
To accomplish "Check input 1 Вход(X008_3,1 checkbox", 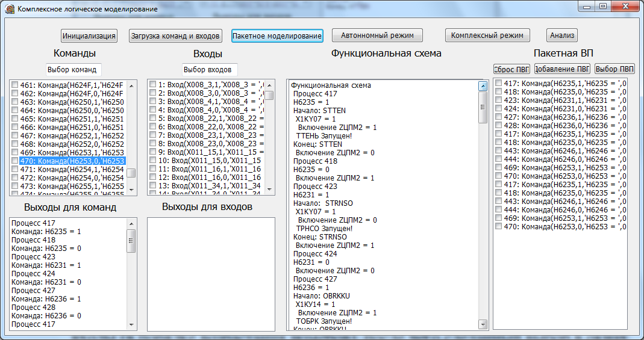I will click(153, 84).
